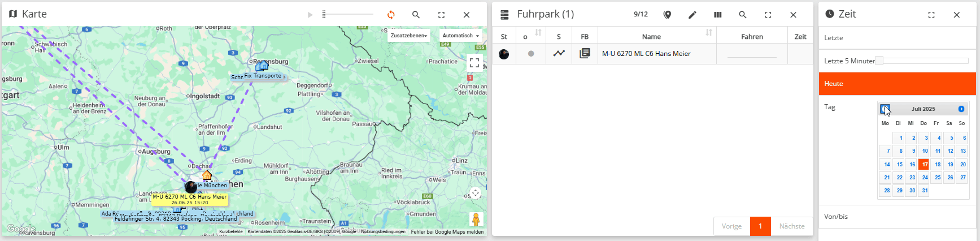Click the Google logo on map
This screenshot has height=241, width=980.
click(x=21, y=229)
